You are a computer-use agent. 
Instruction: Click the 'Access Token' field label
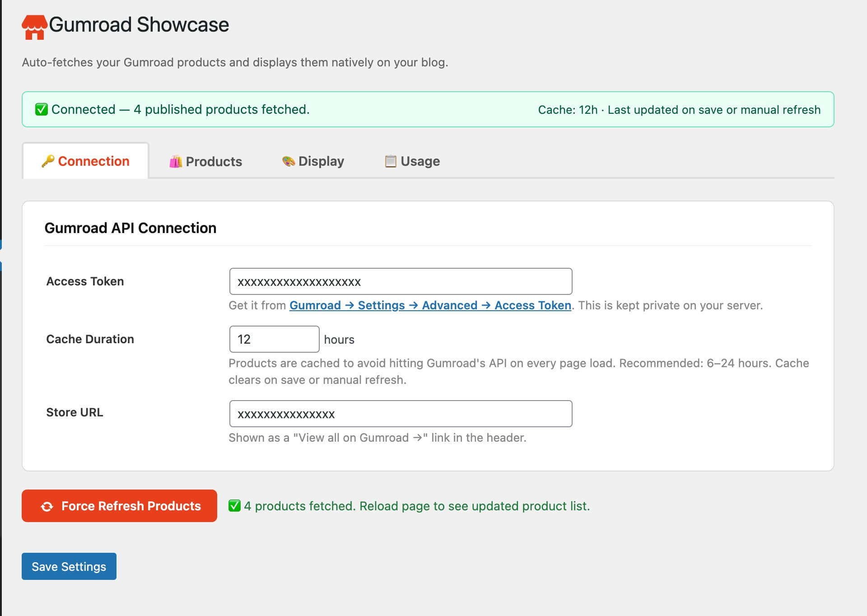[85, 281]
